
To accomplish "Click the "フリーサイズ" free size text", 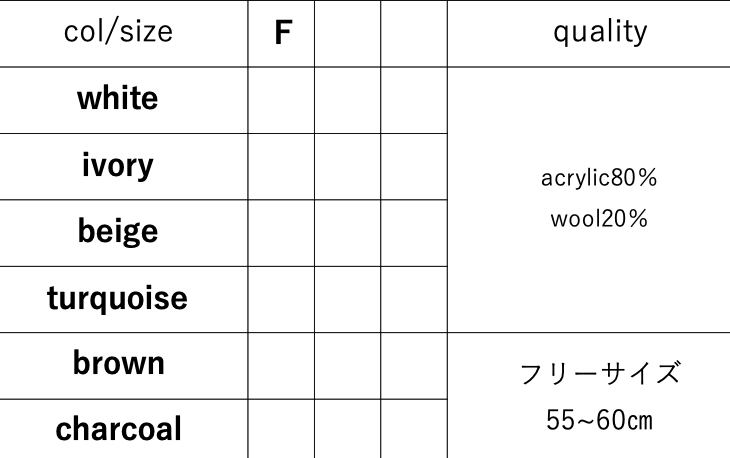I will point(599,374).
